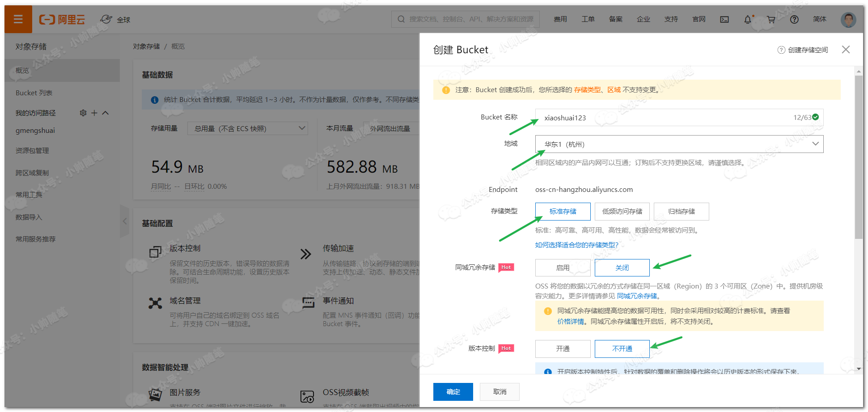Click the Bucket 名称 input field
Screen dimensions: 868x412
click(679, 118)
